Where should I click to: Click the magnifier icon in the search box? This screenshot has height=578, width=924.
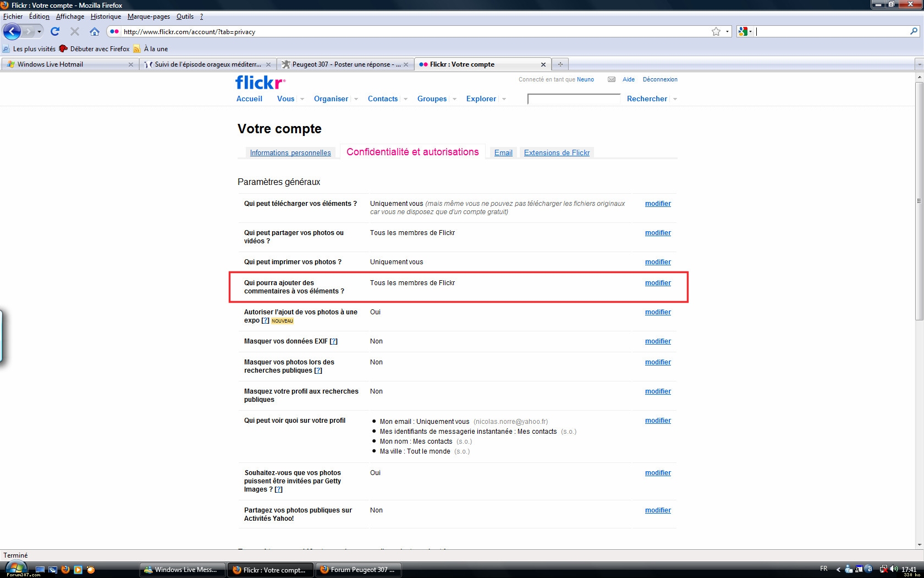point(914,31)
